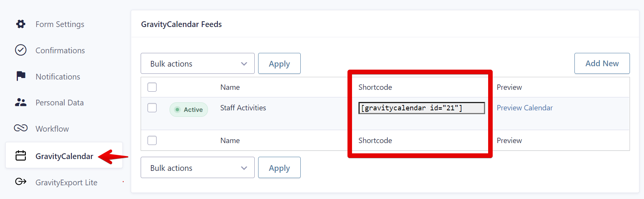Click the gravitycalendar shortcode field
644x199 pixels.
(421, 108)
